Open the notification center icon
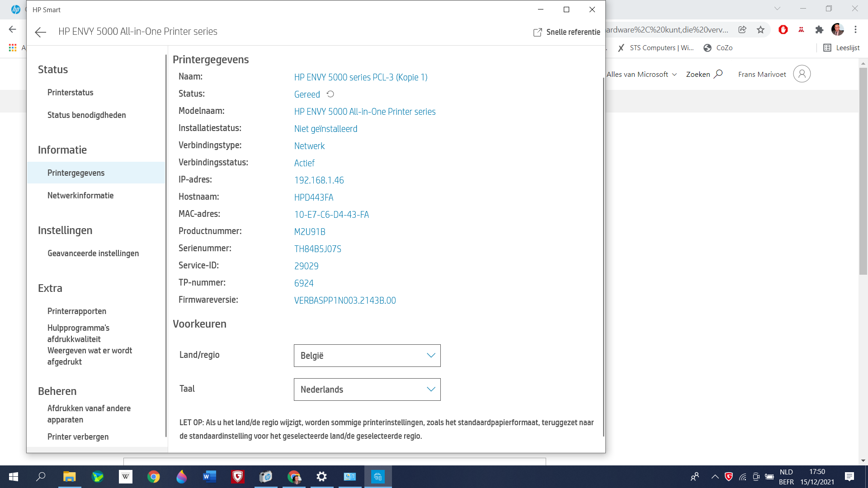Screen dimensions: 868x488 [x=849, y=477]
